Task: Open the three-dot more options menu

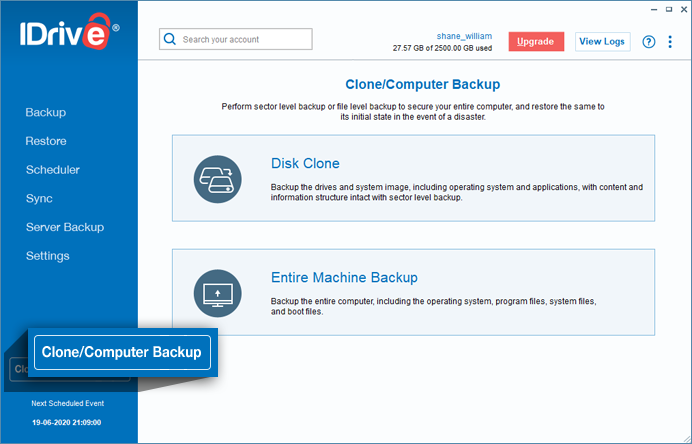Action: point(670,41)
